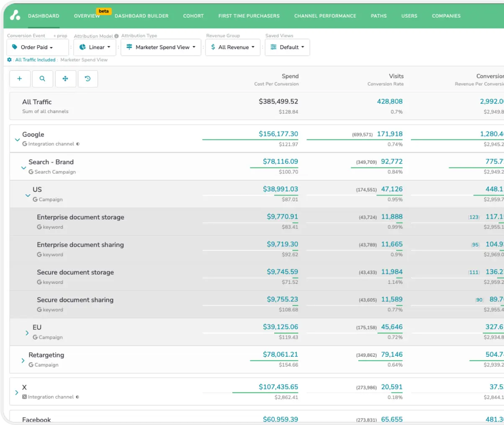Click the four-arrow move icon button
The height and width of the screenshot is (425, 504).
click(x=65, y=79)
